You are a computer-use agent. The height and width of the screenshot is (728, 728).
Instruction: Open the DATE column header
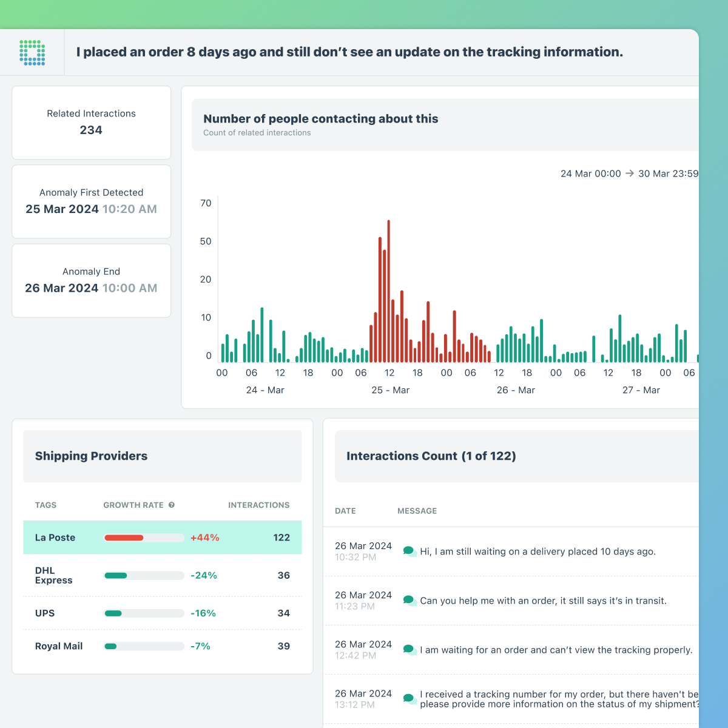click(x=345, y=511)
